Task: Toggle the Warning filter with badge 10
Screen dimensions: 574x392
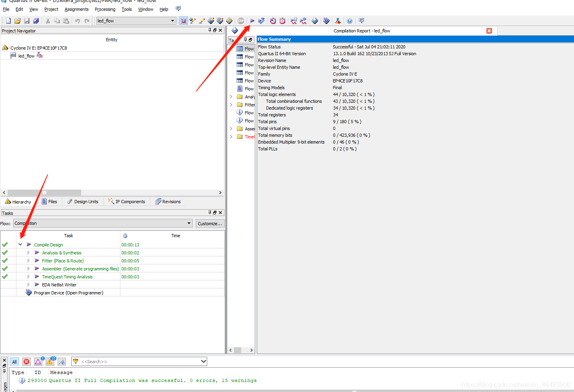Action: click(50, 361)
